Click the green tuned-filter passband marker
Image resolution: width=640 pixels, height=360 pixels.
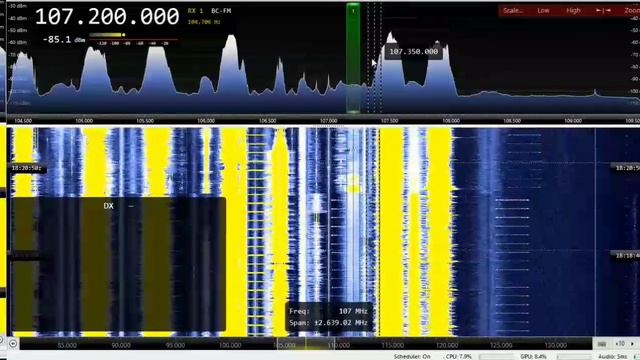click(353, 58)
